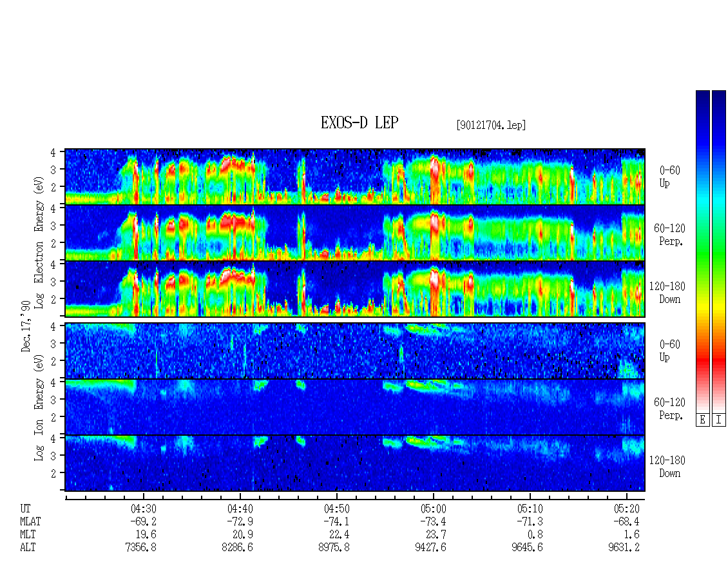Screen dimensions: 728x564
Task: Click the date label Dec.17,'90
Action: [26, 326]
